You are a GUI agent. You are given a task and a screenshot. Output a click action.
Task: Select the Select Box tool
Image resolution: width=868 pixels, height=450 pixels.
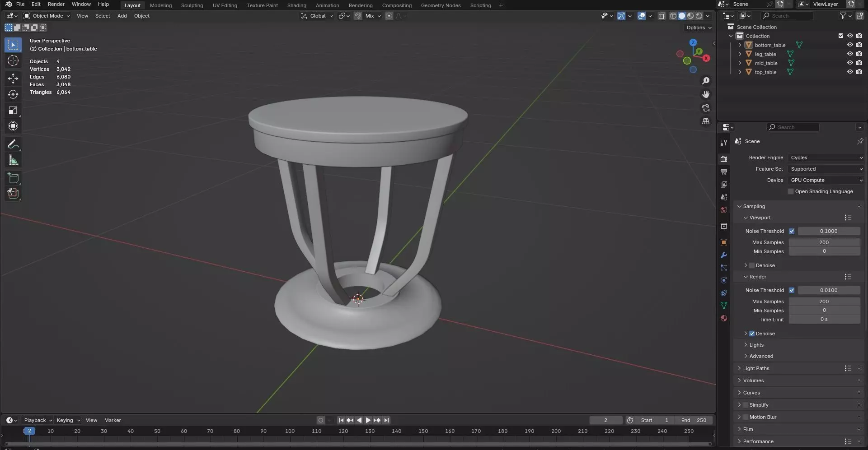pos(13,45)
